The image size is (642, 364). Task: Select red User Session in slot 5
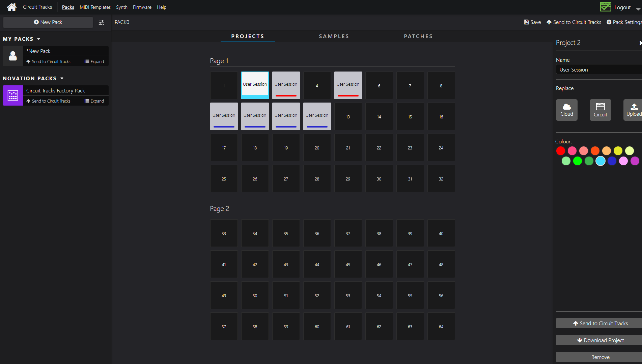tap(348, 85)
